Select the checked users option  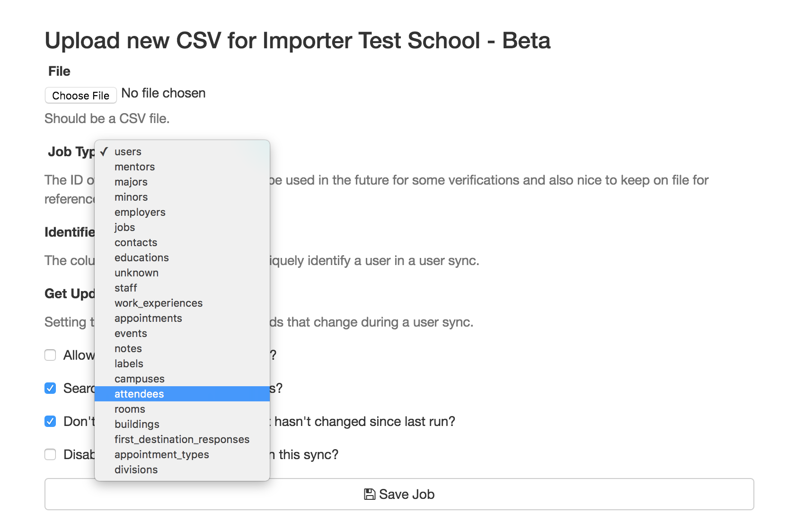[x=182, y=151]
